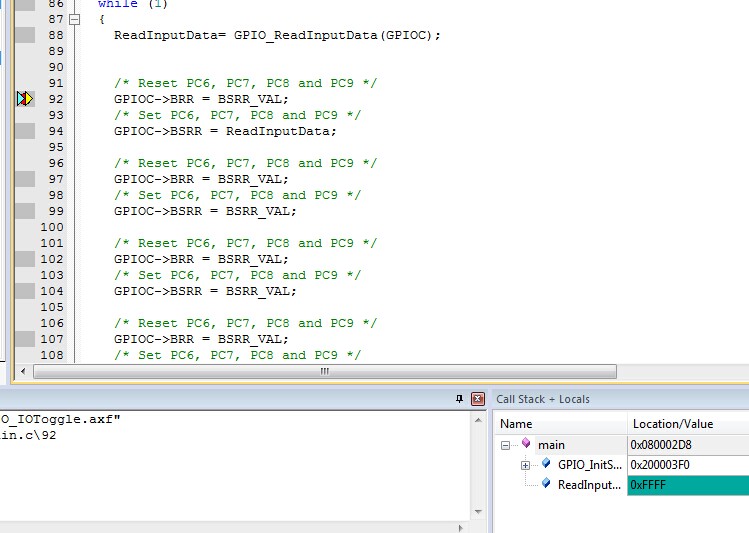Collapse the main entry in Call Stack
The width and height of the screenshot is (749, 533).
click(505, 446)
